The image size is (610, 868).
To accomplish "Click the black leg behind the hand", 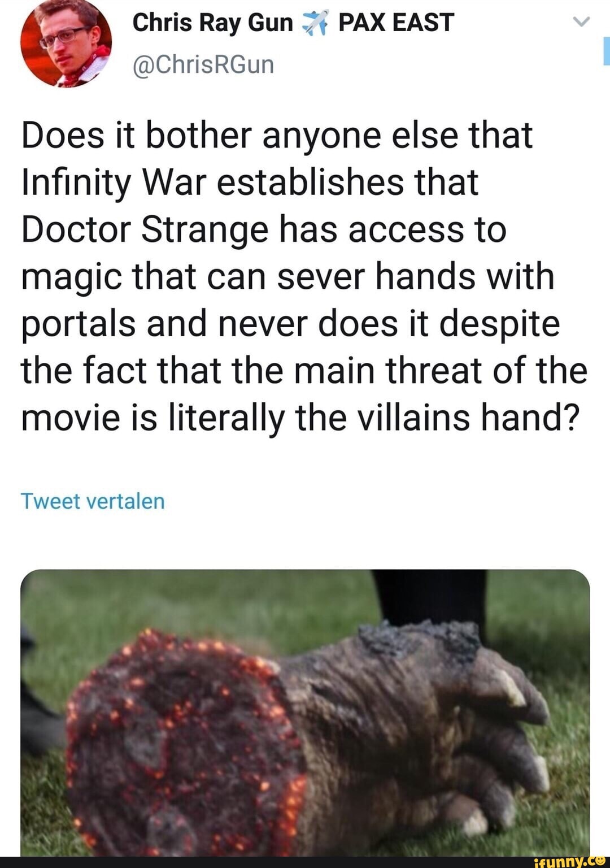I will coord(429,599).
